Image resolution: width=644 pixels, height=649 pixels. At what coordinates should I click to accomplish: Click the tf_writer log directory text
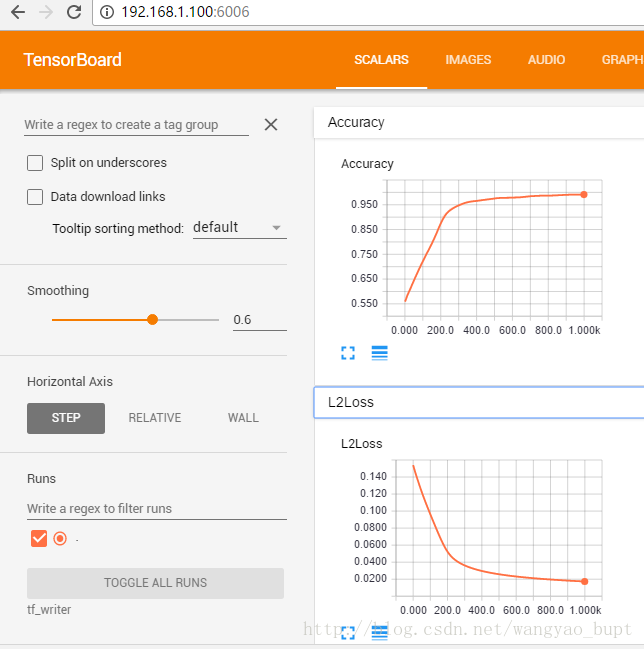click(49, 610)
